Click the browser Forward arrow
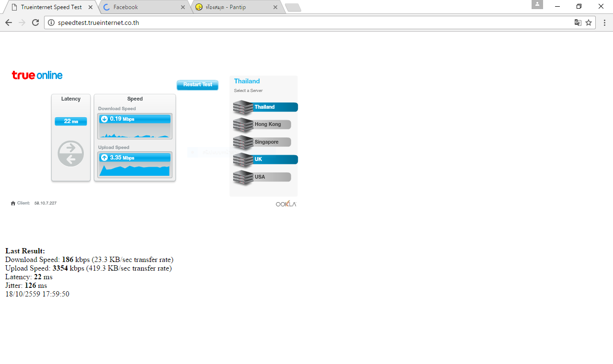 tap(22, 23)
